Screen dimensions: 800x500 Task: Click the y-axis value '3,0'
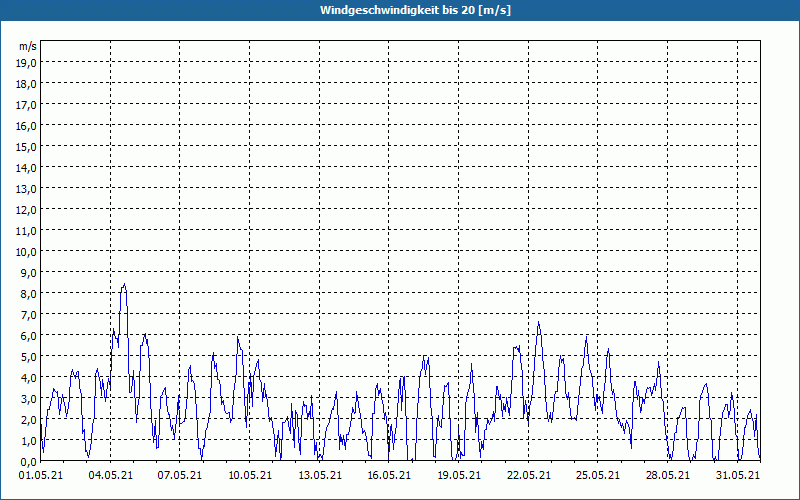point(30,398)
